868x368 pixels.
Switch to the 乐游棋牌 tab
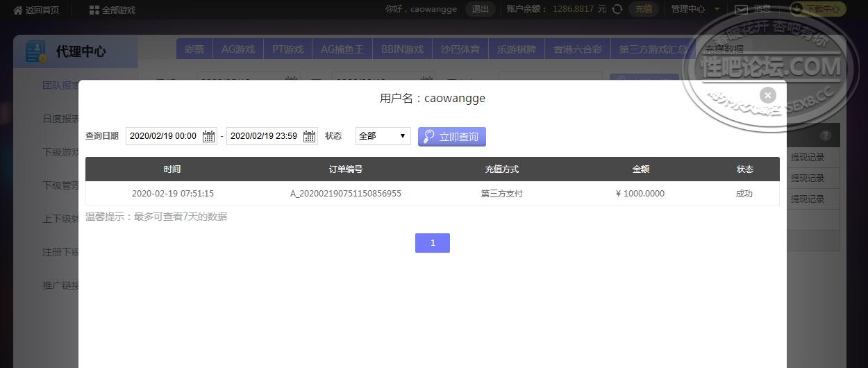(x=517, y=49)
